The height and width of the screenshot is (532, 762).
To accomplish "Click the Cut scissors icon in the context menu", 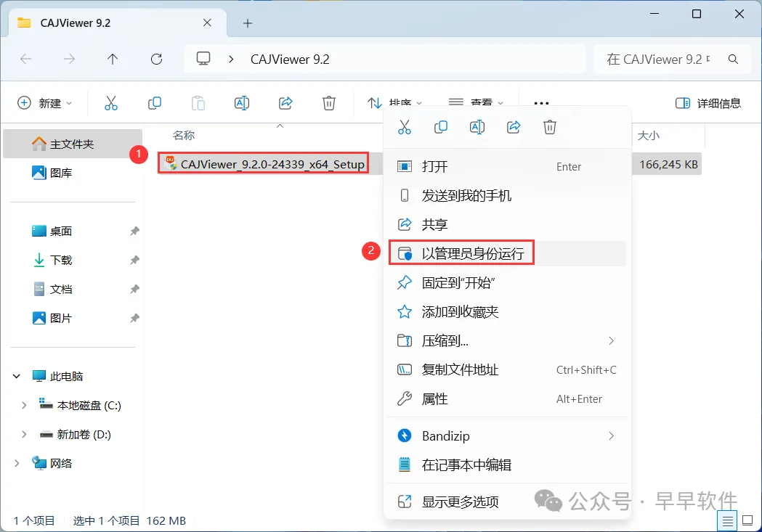I will (405, 127).
